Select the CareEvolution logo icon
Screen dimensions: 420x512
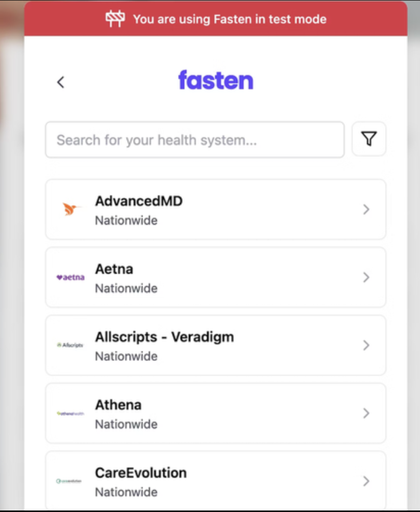pyautogui.click(x=70, y=481)
